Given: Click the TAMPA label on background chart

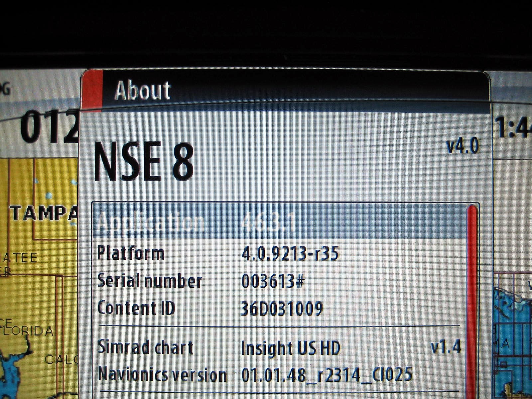Looking at the screenshot, I should click(45, 213).
